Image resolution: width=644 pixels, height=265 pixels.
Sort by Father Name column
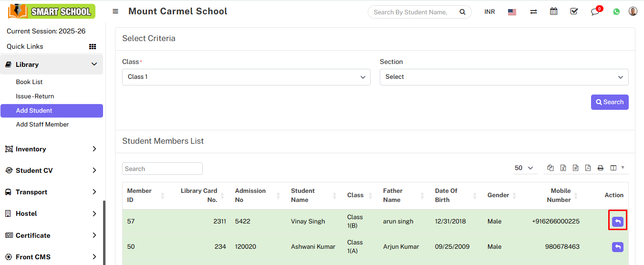coord(423,196)
